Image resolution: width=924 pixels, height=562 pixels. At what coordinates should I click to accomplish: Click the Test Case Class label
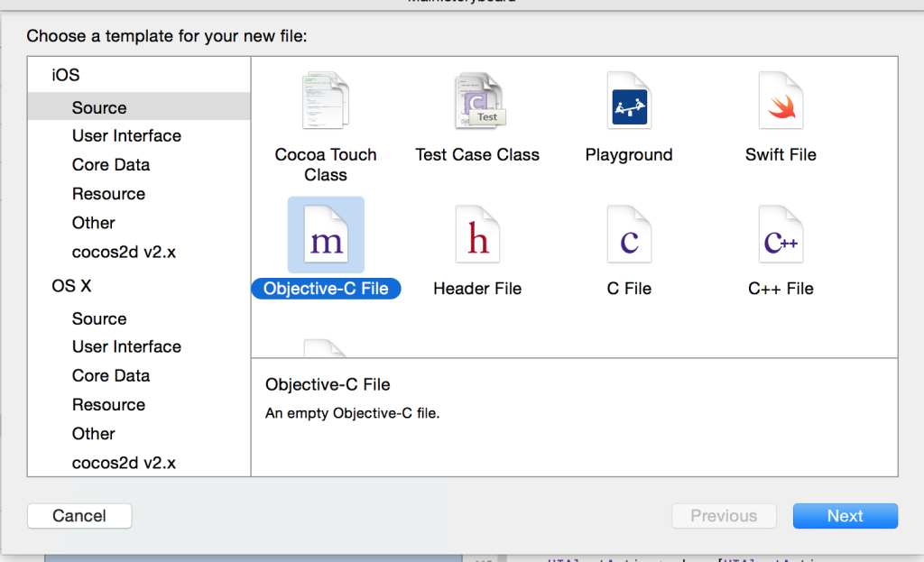[477, 154]
